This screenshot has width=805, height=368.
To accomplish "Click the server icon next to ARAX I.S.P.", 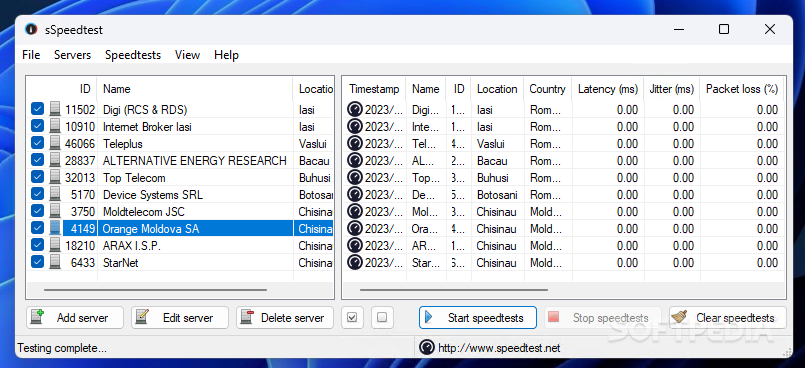I will (x=55, y=246).
